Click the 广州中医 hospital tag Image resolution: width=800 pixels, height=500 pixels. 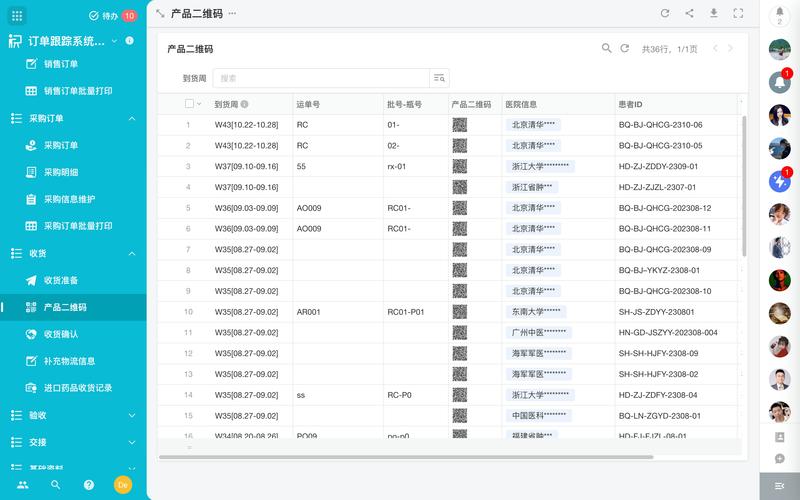539,333
